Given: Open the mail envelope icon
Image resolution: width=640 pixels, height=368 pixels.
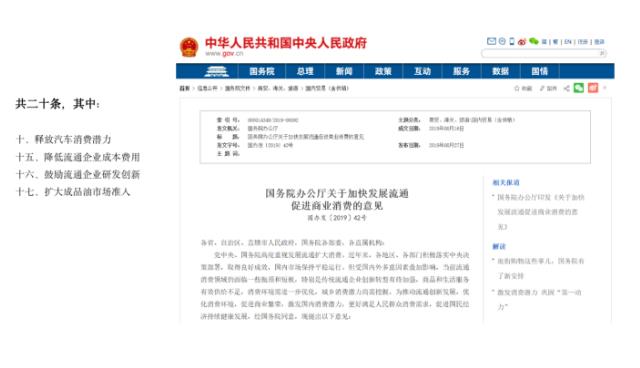Looking at the screenshot, I should click(491, 41).
